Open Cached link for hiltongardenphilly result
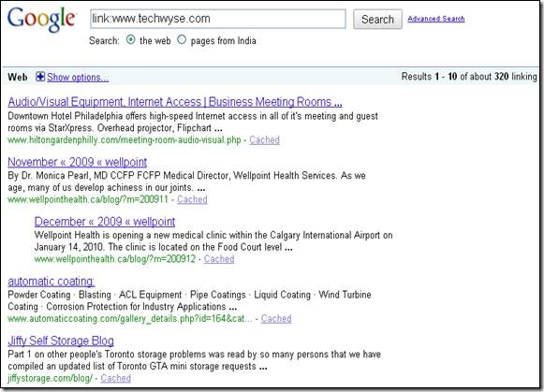This screenshot has width=544, height=392. click(264, 140)
